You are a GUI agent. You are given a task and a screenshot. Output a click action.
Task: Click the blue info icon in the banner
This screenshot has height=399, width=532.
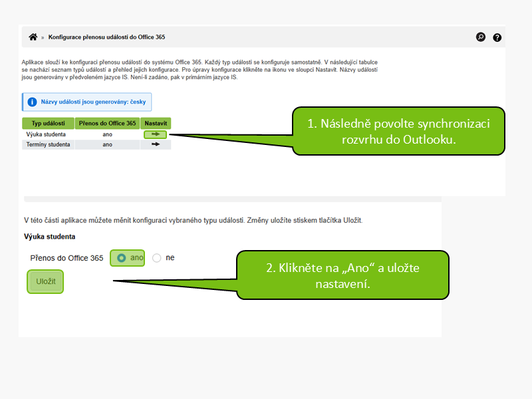(x=32, y=102)
